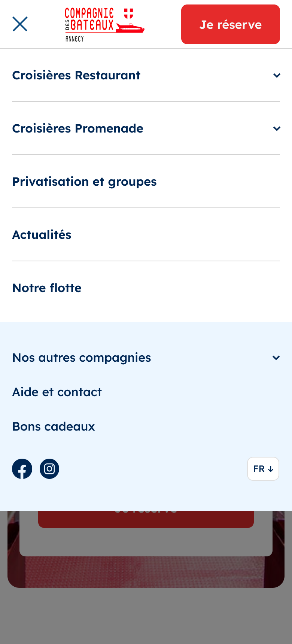292x644 pixels.
Task: Expand the chevron beside Croisières Restaurant
Action: [277, 75]
